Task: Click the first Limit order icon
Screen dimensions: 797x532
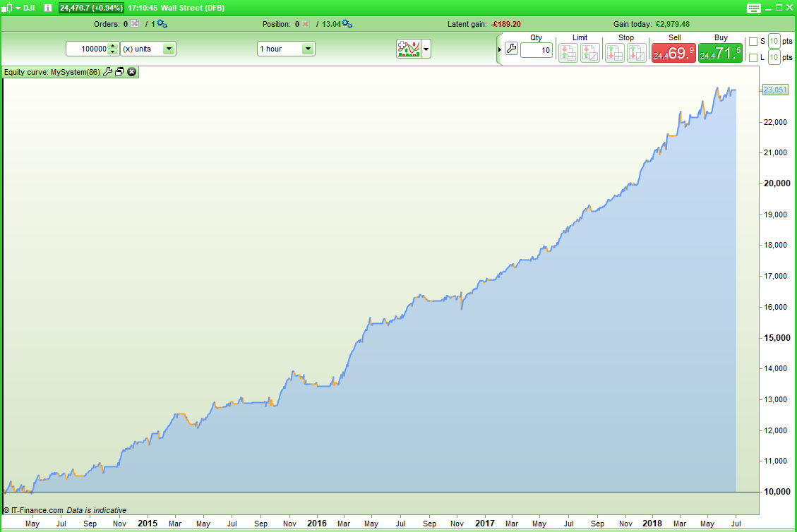Action: click(x=568, y=52)
